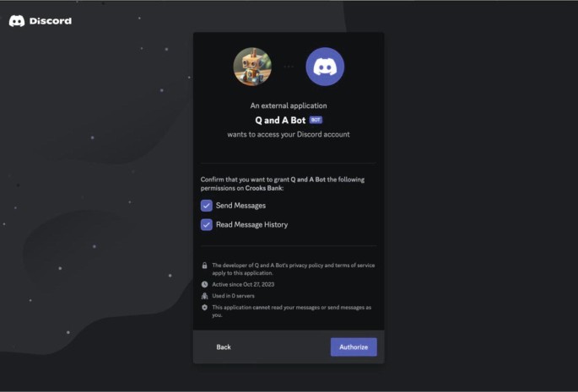Uncheck the Read Message History checkbox
Screen dimensions: 578x392
coord(207,225)
